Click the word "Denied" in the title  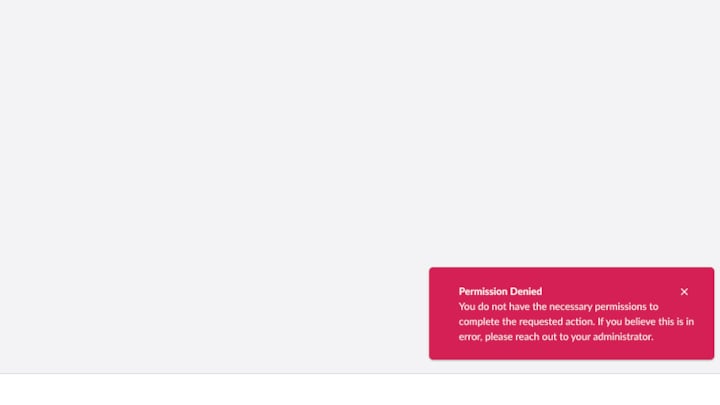pyautogui.click(x=526, y=292)
